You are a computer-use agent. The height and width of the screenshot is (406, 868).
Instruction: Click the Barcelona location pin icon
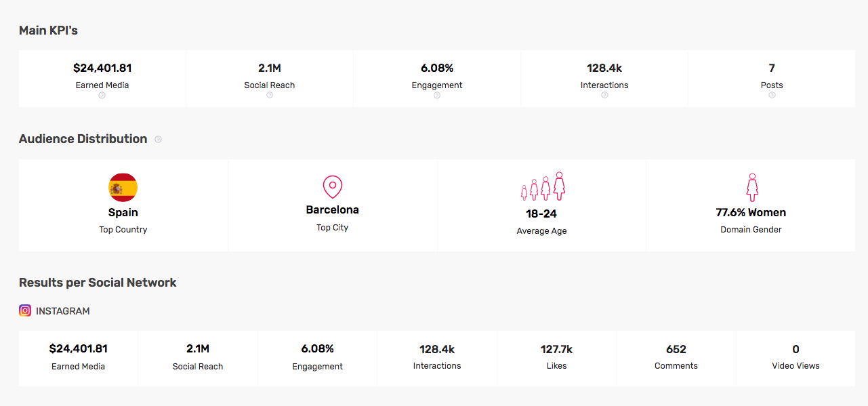pos(333,186)
